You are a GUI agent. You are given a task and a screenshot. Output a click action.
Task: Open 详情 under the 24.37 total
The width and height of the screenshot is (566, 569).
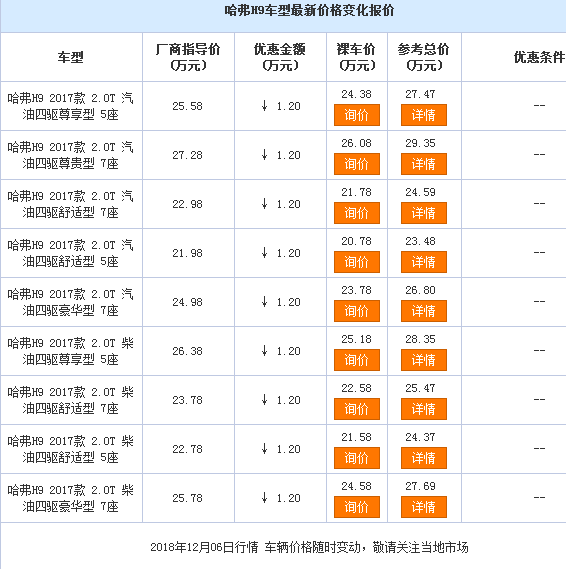(424, 458)
